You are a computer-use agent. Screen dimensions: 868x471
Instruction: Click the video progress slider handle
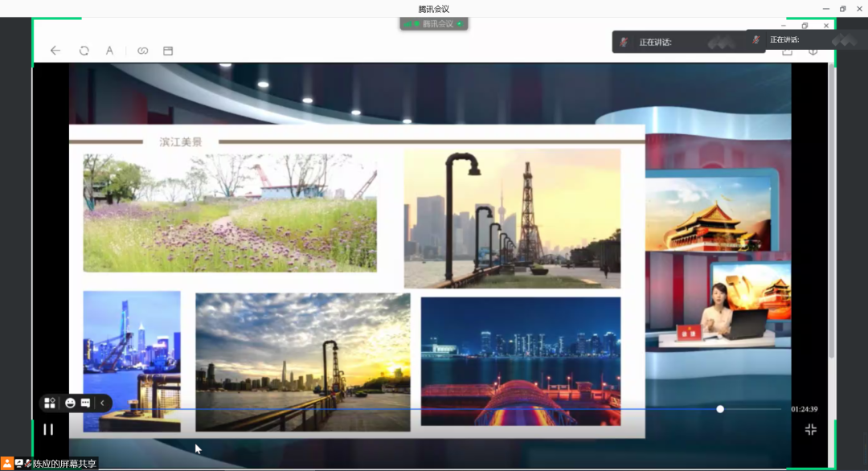click(720, 409)
